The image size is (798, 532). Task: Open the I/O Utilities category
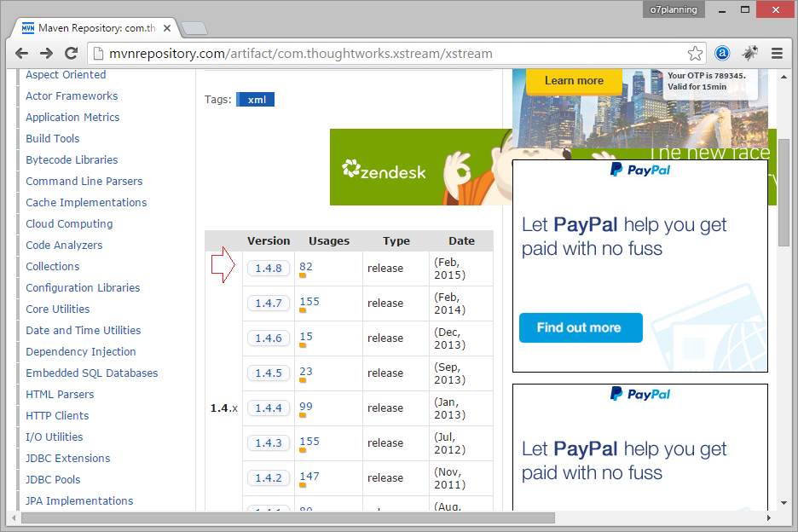pyautogui.click(x=54, y=437)
